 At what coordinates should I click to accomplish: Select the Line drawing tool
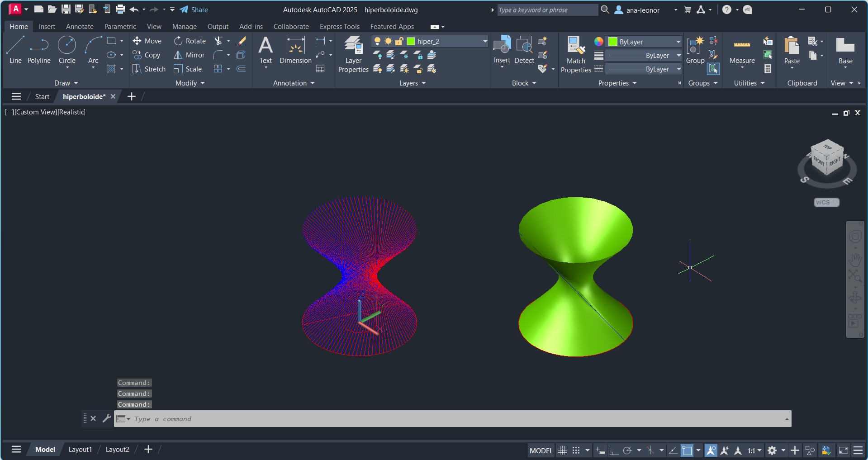[15, 50]
